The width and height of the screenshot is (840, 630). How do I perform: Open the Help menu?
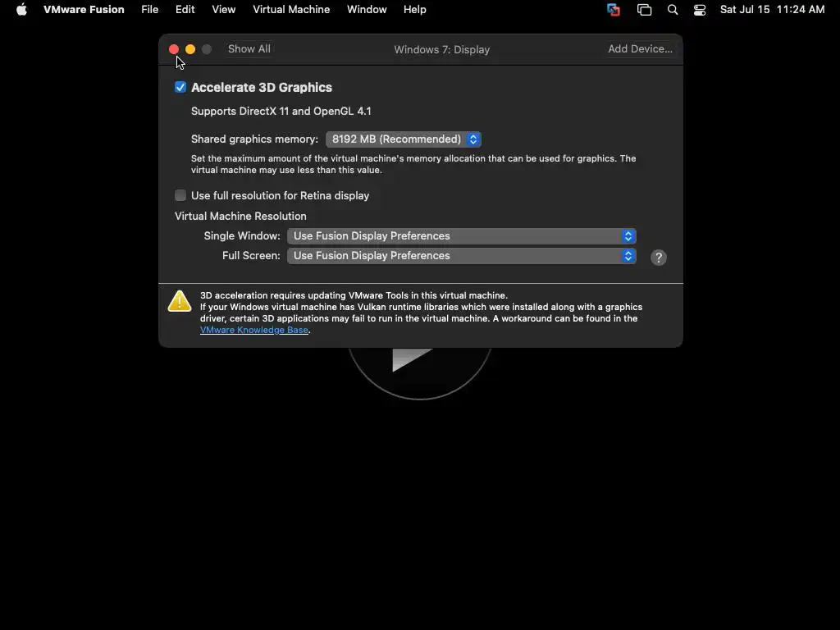pyautogui.click(x=414, y=10)
